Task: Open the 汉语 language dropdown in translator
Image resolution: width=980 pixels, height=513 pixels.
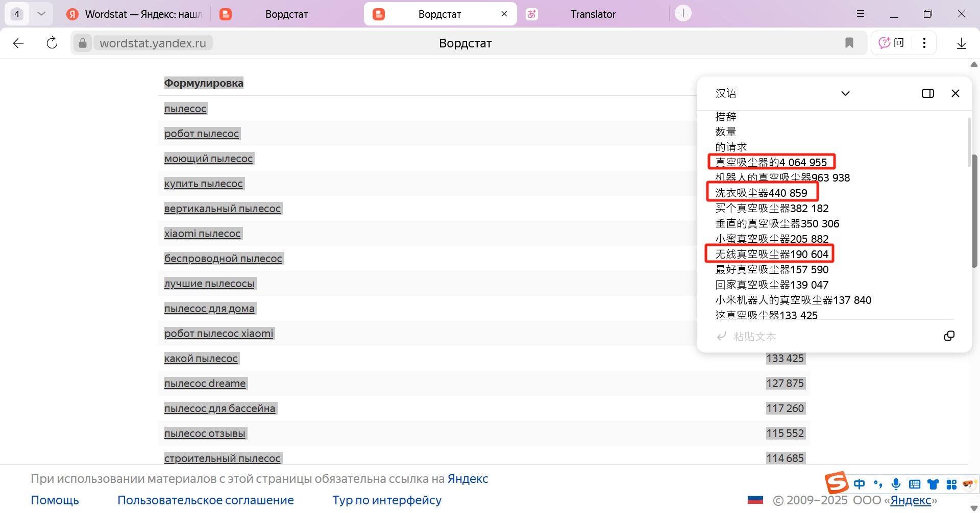Action: tap(782, 93)
